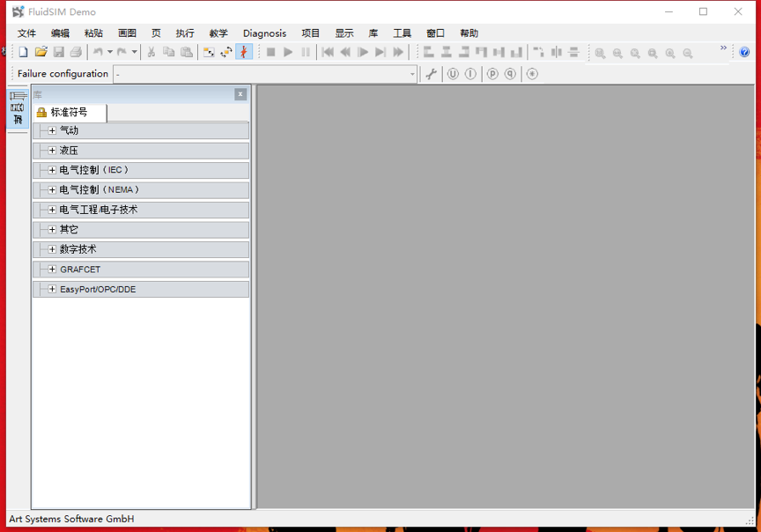The image size is (761, 532).
Task: Show more toolbar buttons via overflow chevron
Action: 724,48
